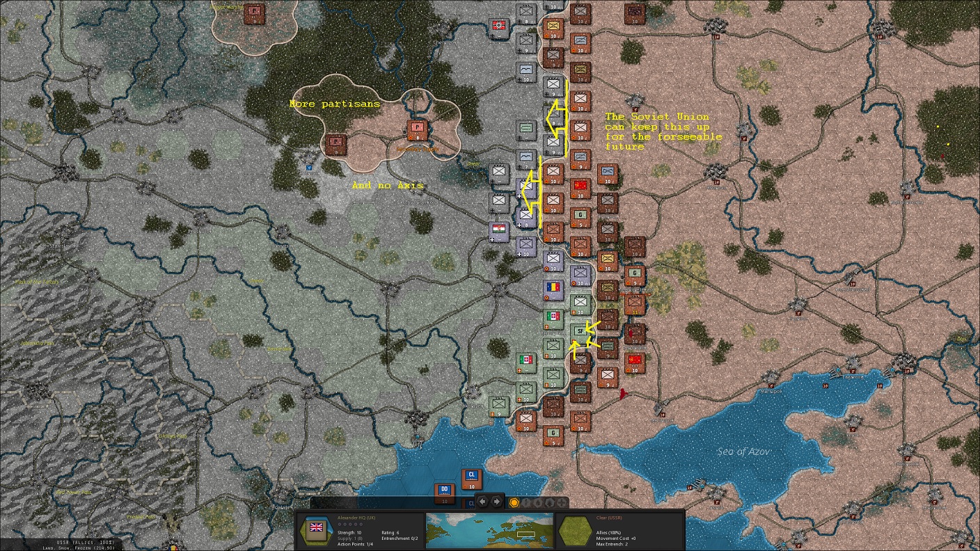980x551 pixels.
Task: Click the green Clear terrain hexagon preview
Action: click(x=575, y=530)
